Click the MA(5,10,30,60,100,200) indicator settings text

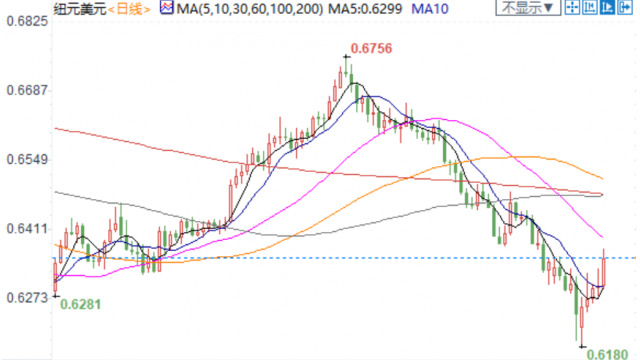tap(249, 9)
